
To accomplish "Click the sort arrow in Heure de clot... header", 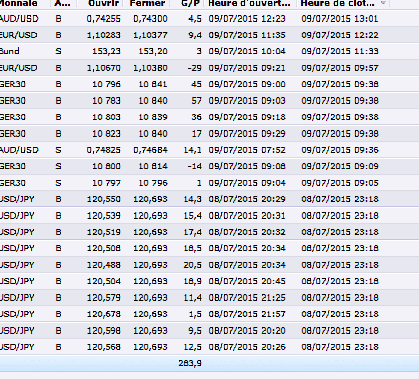I will [383, 3].
